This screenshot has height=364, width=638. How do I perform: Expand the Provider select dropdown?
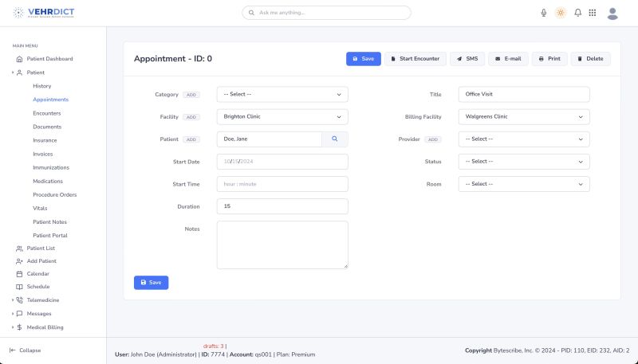click(524, 139)
